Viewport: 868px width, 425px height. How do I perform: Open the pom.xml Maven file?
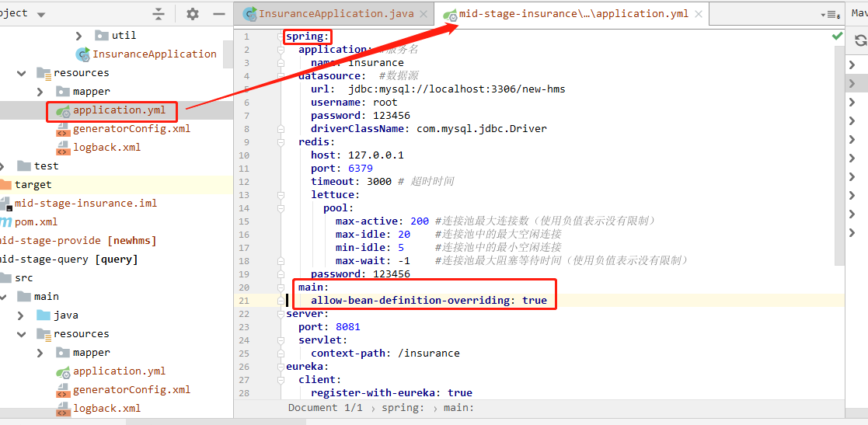coord(36,222)
